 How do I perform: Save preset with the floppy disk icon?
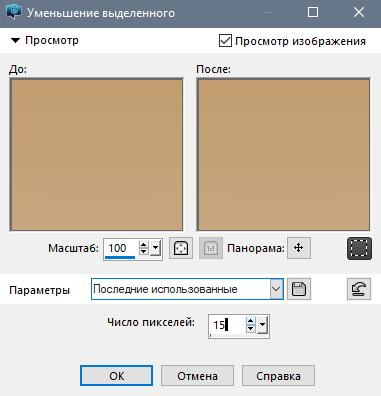coord(299,289)
